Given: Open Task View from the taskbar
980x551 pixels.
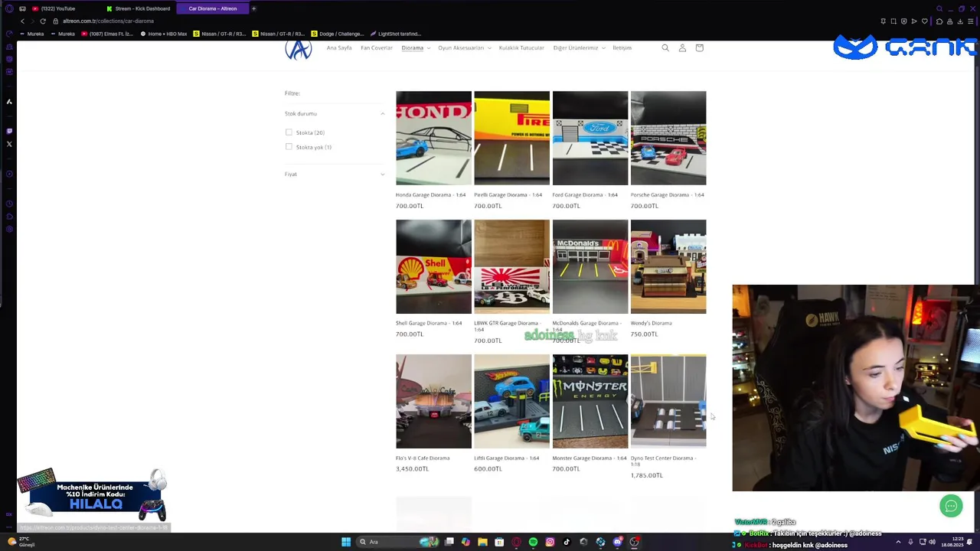Looking at the screenshot, I should tap(449, 542).
